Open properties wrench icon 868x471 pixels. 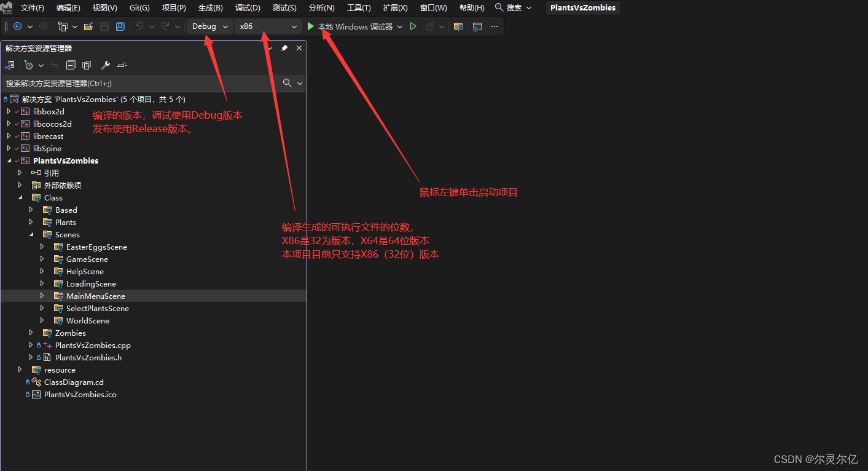click(106, 65)
